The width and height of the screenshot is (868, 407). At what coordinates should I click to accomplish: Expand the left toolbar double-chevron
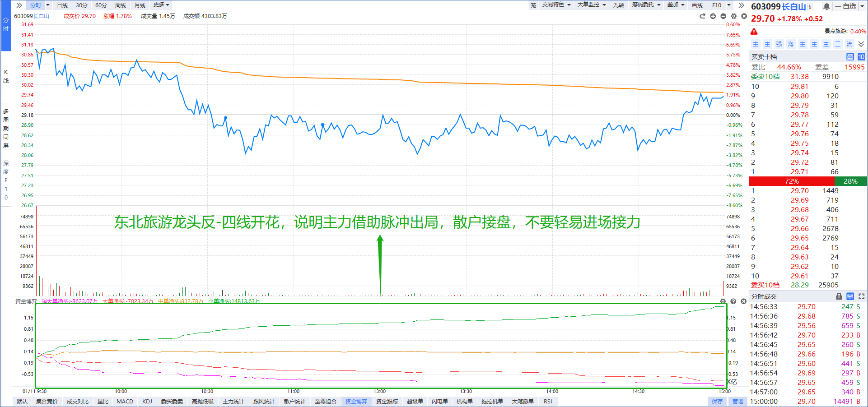[x=19, y=5]
